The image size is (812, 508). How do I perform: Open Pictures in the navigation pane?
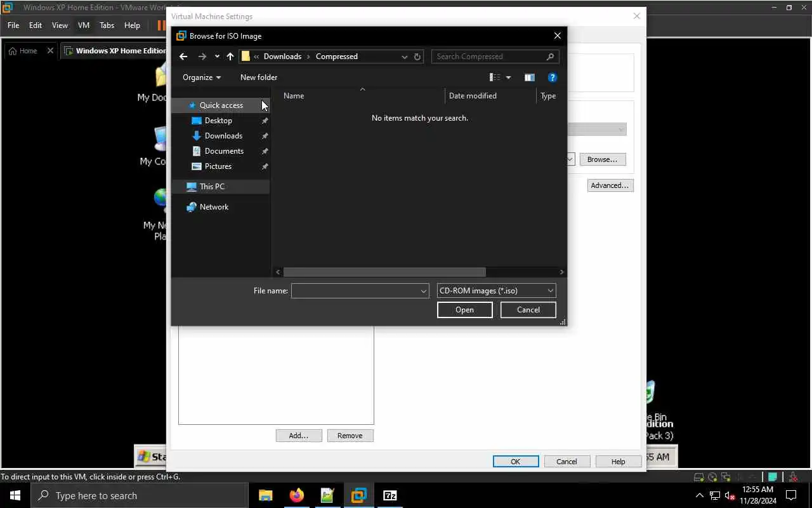coord(218,166)
